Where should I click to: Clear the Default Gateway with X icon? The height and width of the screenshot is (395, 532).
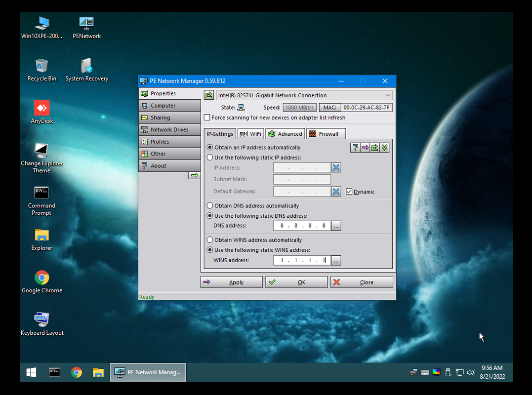[x=336, y=192]
